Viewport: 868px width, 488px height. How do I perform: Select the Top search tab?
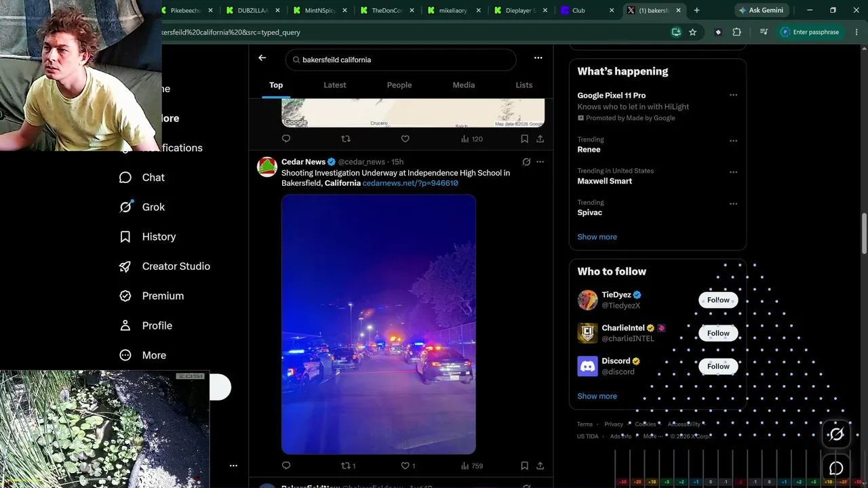coord(276,85)
